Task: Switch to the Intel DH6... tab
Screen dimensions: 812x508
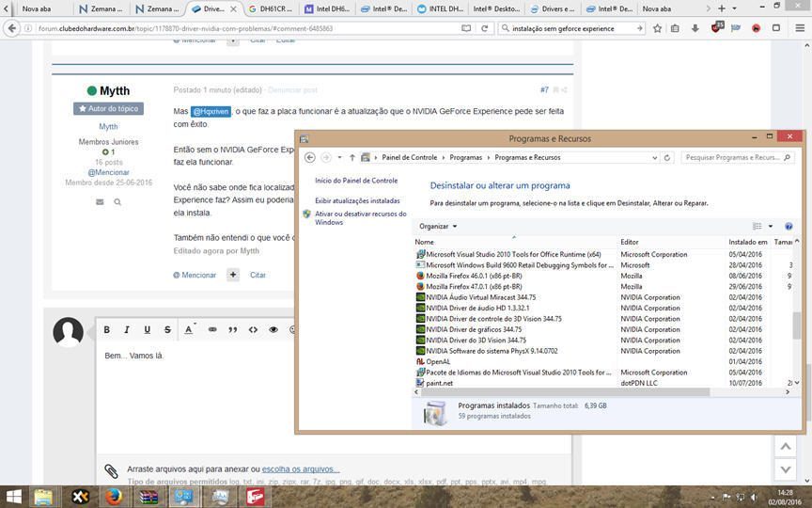Action: [327, 8]
